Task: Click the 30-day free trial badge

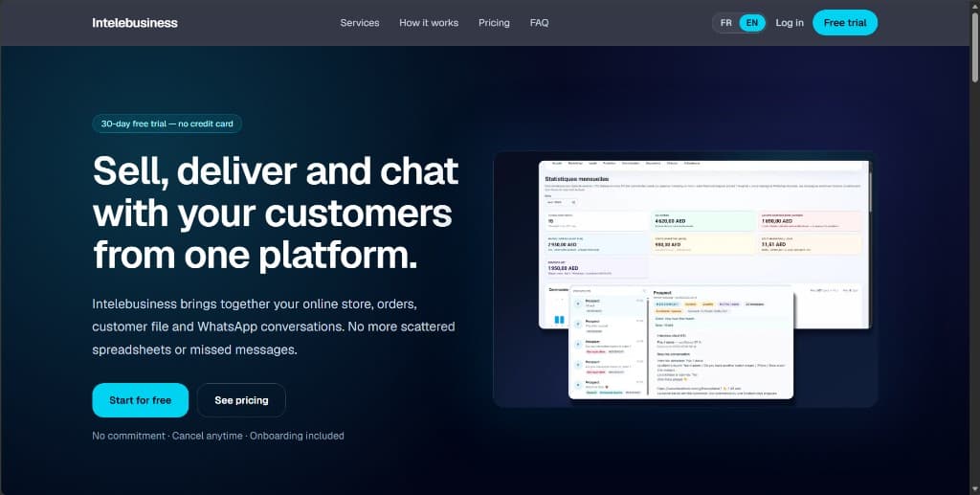Action: tap(167, 124)
